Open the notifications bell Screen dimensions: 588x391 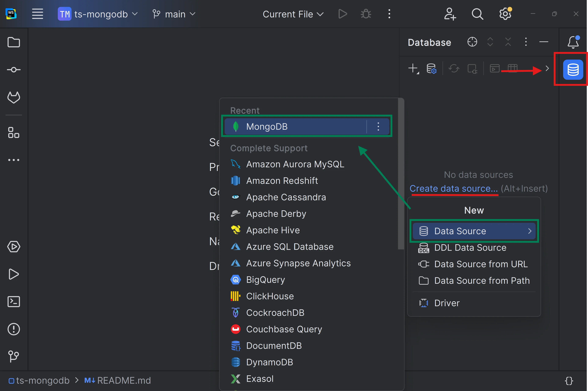coord(573,42)
